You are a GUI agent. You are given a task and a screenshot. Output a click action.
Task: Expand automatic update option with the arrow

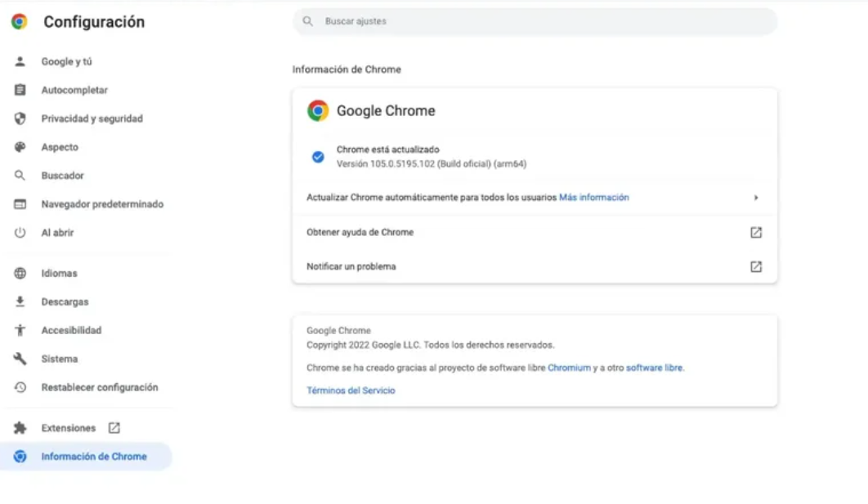tap(756, 198)
